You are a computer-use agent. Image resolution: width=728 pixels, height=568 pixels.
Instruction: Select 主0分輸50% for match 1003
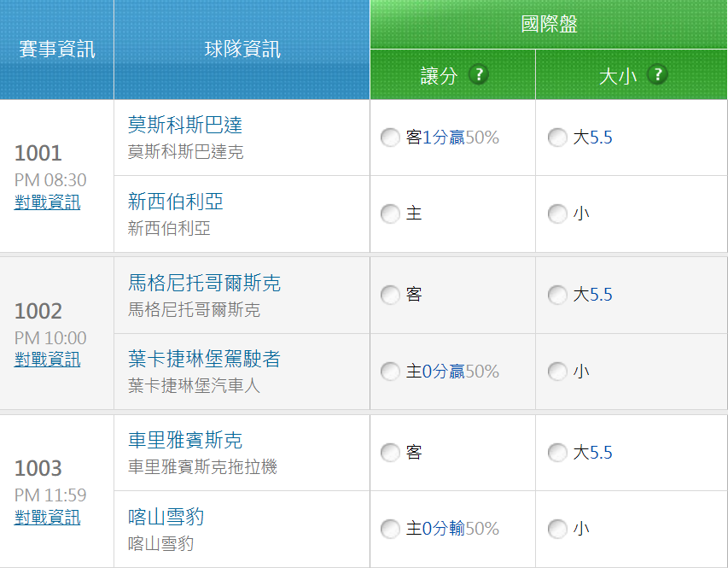(x=390, y=529)
